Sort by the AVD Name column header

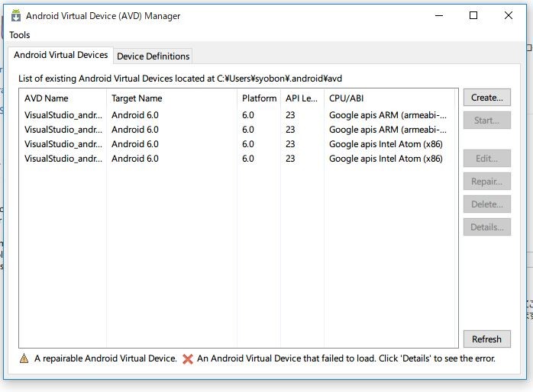[63, 98]
